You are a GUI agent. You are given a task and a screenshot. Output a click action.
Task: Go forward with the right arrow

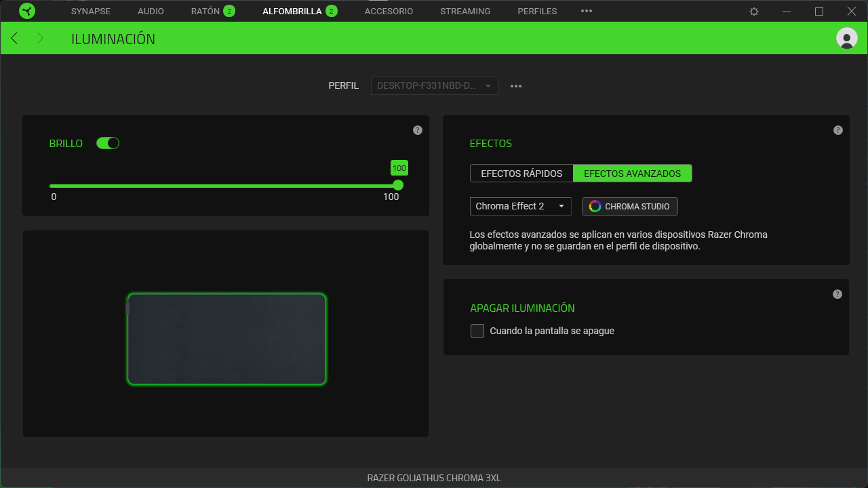click(40, 38)
